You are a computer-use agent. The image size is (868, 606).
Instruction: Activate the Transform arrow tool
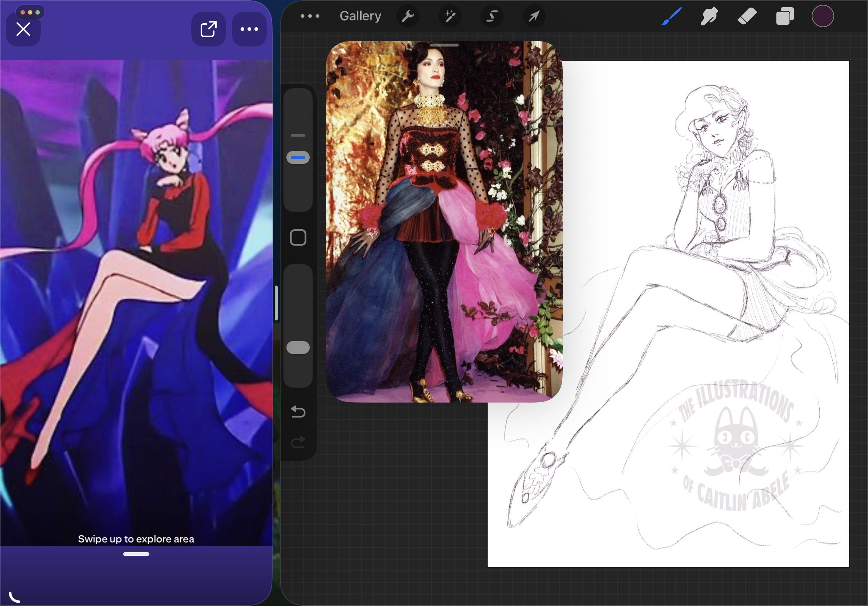pos(534,16)
